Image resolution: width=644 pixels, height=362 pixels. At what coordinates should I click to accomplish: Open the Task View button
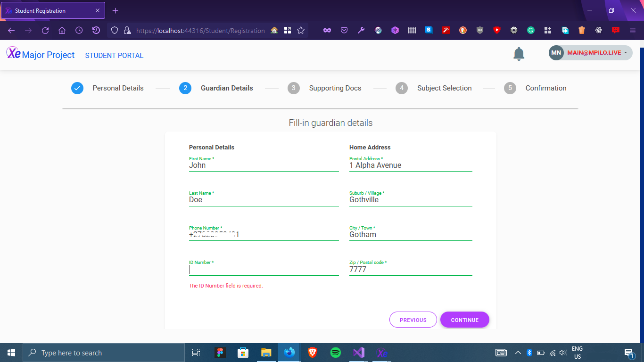(196, 353)
